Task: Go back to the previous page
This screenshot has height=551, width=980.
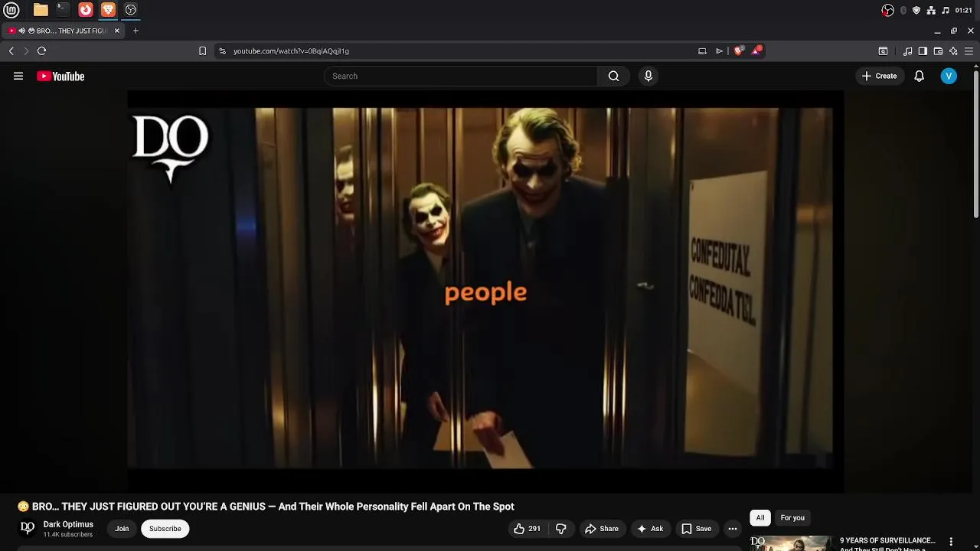Action: pos(11,51)
